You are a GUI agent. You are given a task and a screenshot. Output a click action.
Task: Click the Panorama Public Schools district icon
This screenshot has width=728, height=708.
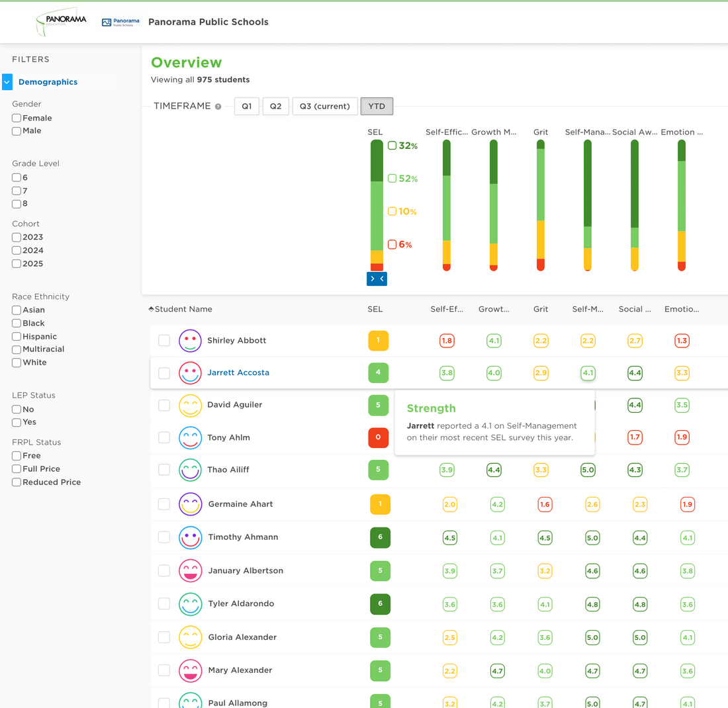coord(120,22)
